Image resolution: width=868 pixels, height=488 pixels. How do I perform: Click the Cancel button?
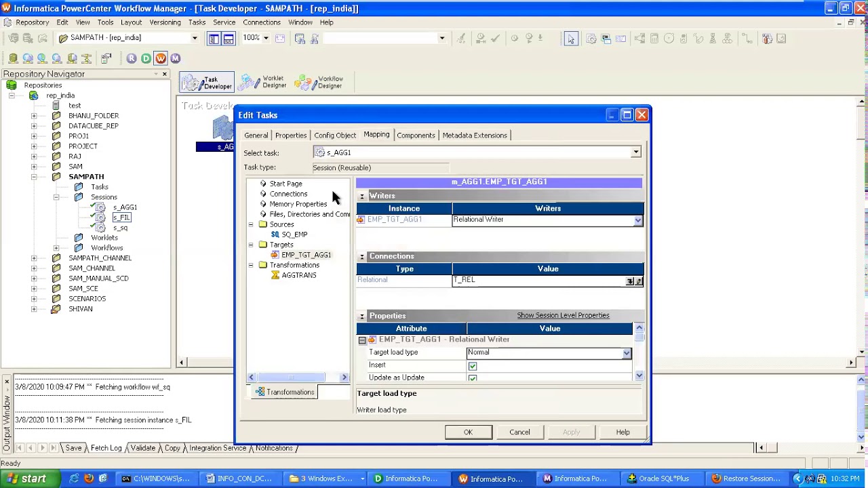point(519,432)
